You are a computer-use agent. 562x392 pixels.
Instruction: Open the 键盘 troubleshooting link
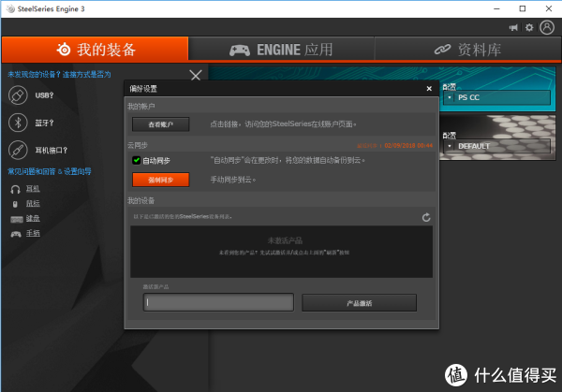coord(33,218)
